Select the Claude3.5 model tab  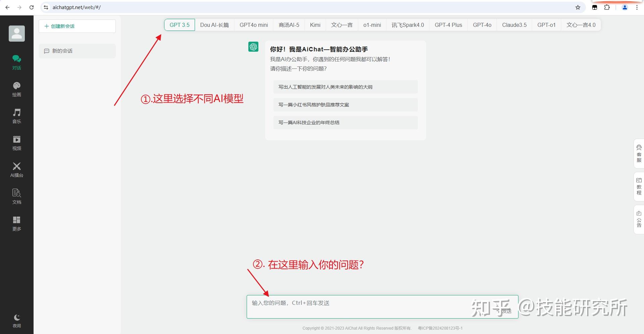[x=514, y=25]
